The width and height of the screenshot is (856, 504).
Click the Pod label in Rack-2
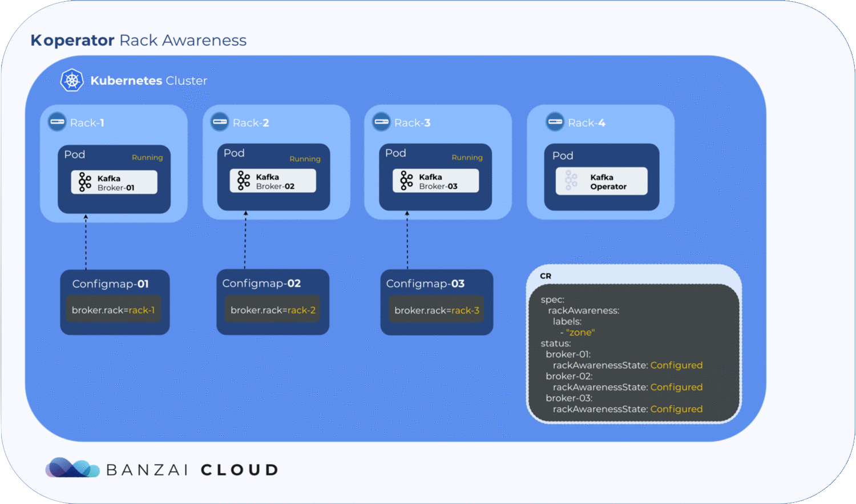[234, 153]
